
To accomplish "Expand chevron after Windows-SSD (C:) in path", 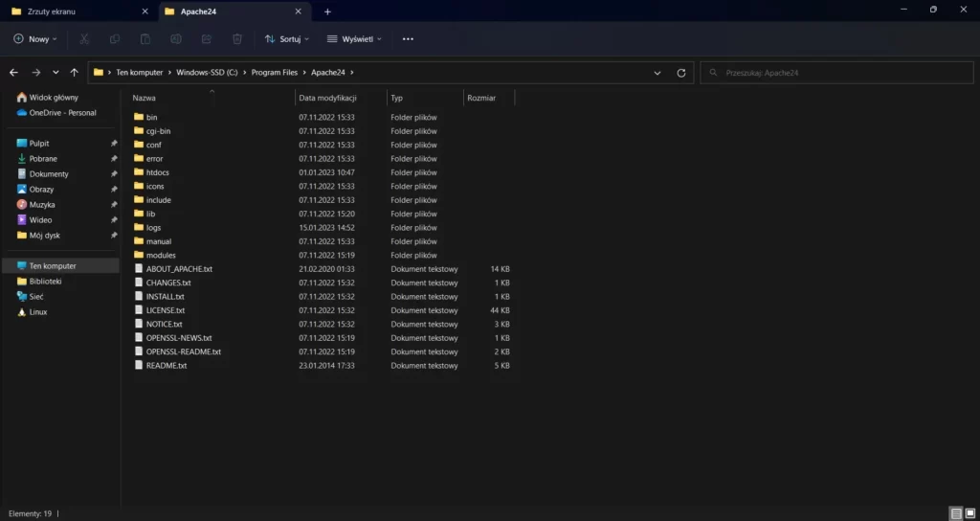I will point(244,73).
